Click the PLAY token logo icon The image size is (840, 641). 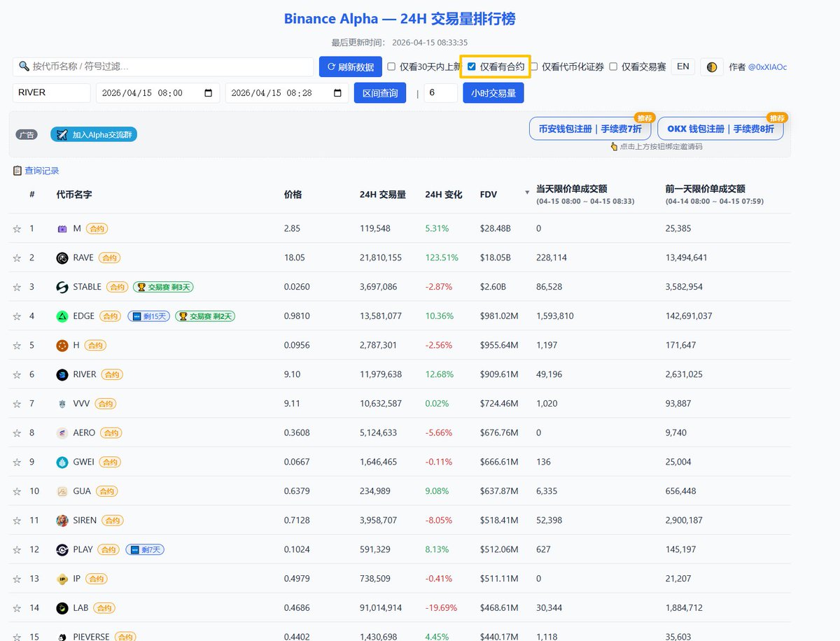click(62, 549)
